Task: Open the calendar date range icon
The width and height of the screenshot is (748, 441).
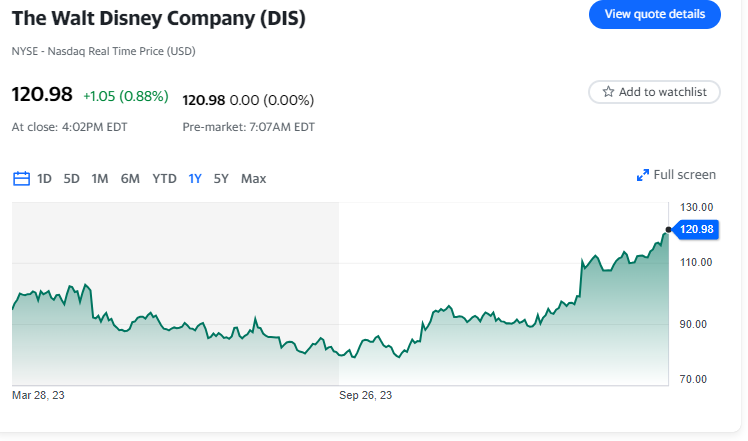Action: point(21,178)
